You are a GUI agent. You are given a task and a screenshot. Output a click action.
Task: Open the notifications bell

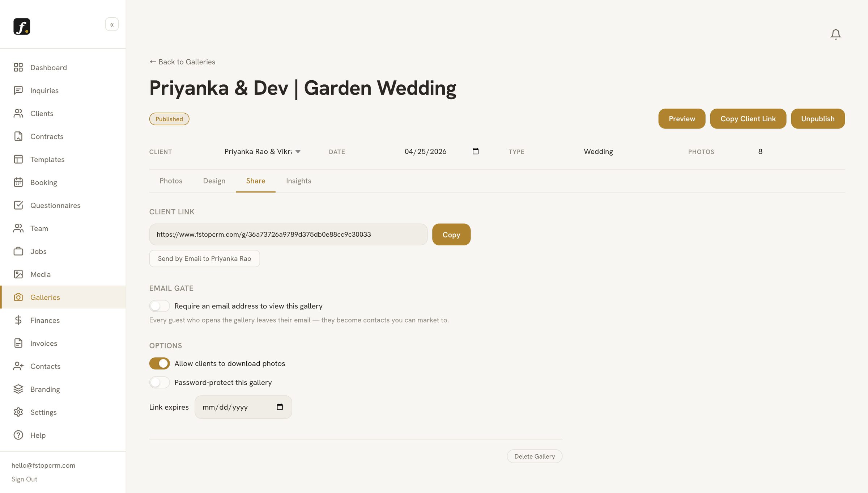click(x=835, y=34)
